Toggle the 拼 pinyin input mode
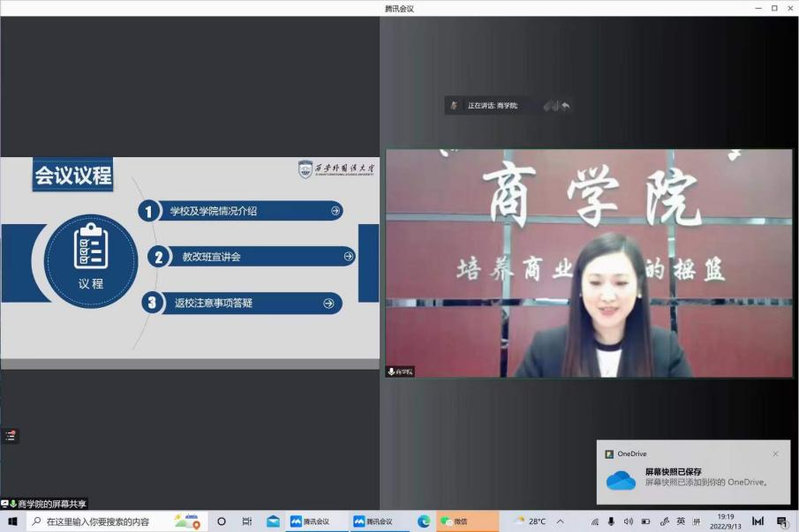 (x=697, y=521)
